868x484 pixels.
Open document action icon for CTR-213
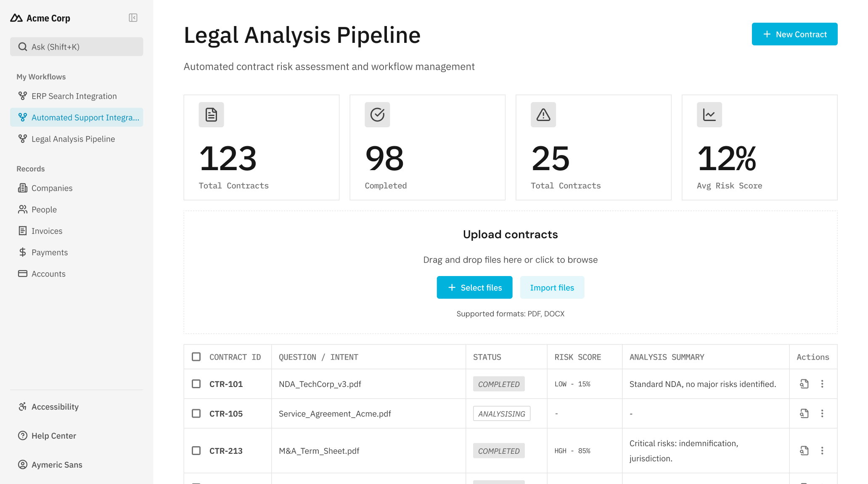pyautogui.click(x=804, y=451)
